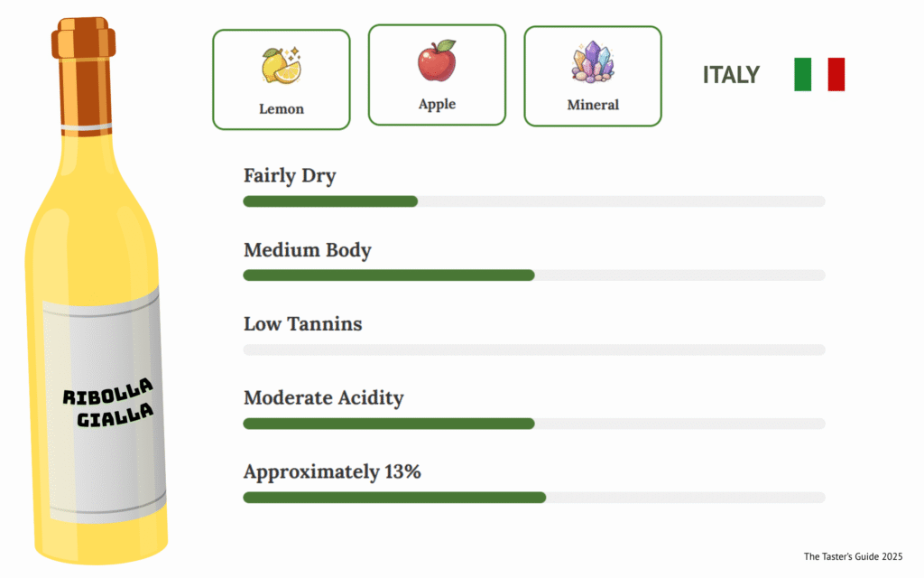Click the Approximately 13% heading
924x578 pixels.
pyautogui.click(x=332, y=471)
